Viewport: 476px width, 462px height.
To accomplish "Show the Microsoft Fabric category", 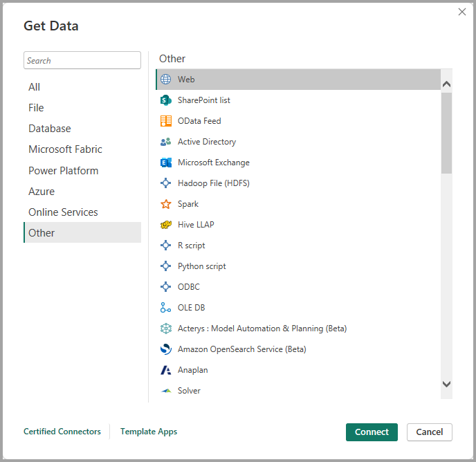I will click(x=65, y=149).
